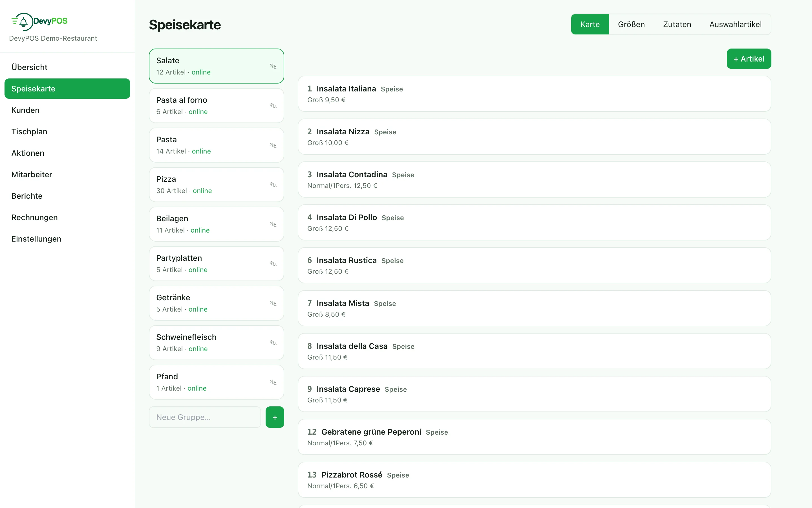Navigate to Rechnungen
Screen dimensions: 812x508
tap(67, 218)
